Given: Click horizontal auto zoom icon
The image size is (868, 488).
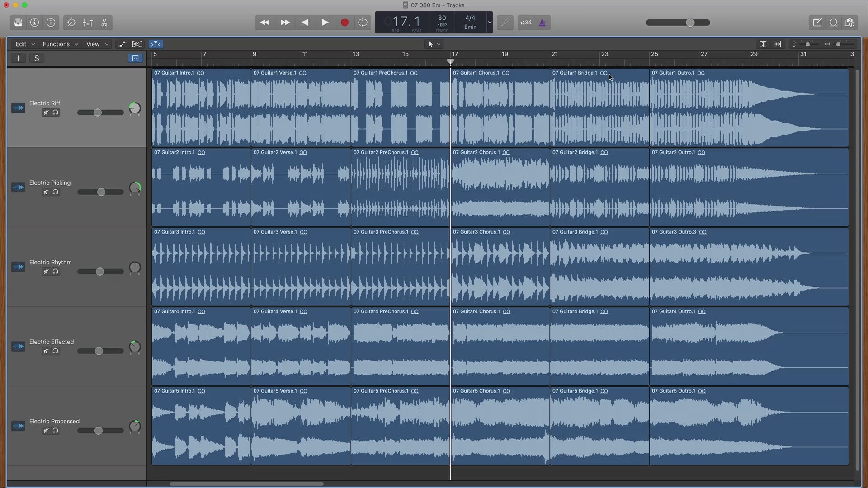Looking at the screenshot, I should [778, 44].
